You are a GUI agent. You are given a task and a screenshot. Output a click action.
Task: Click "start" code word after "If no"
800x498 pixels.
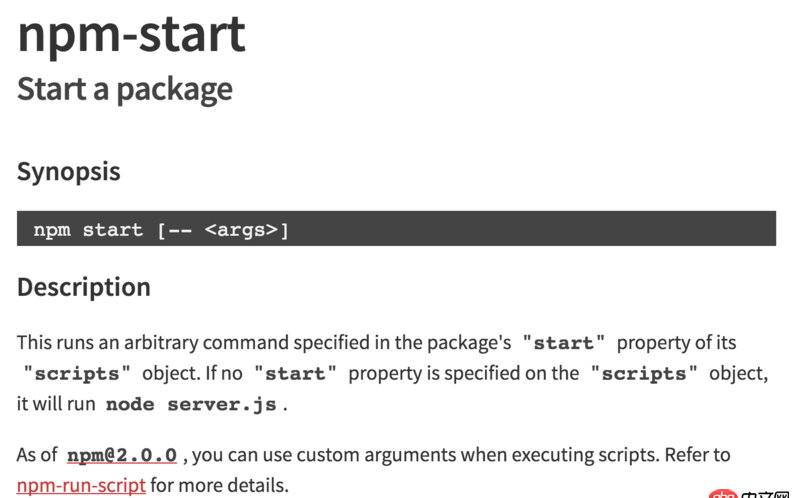(295, 374)
